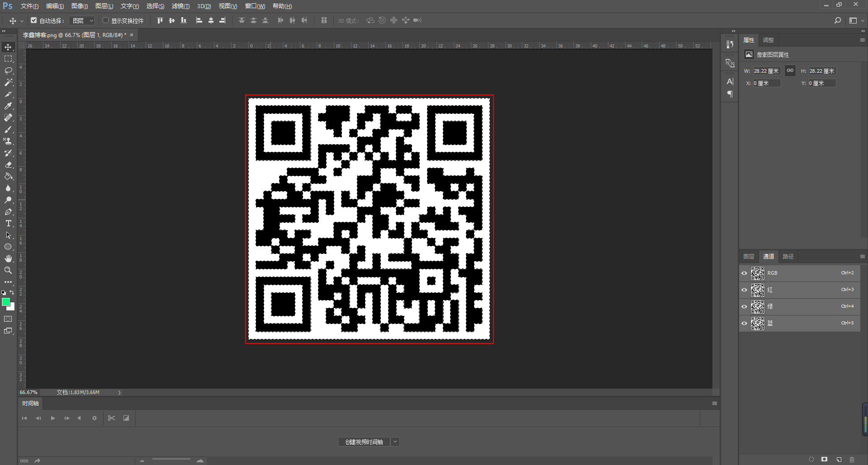This screenshot has width=868, height=465.
Task: Select the Dodge tool
Action: 8,200
